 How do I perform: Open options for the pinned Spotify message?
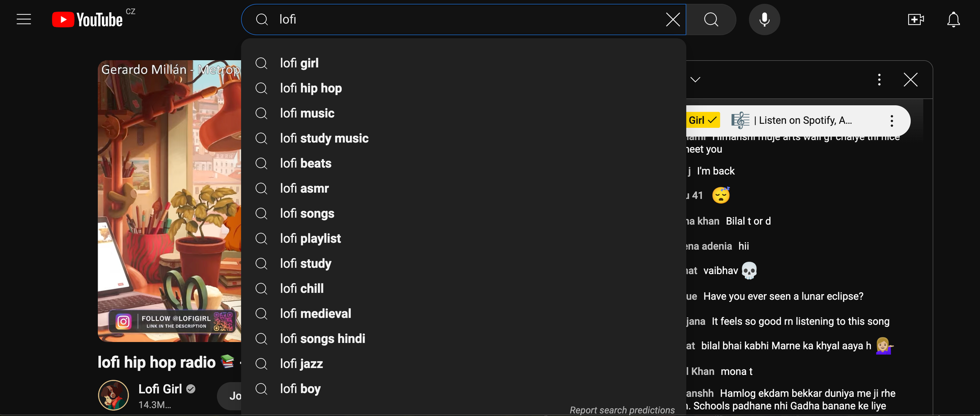[892, 120]
